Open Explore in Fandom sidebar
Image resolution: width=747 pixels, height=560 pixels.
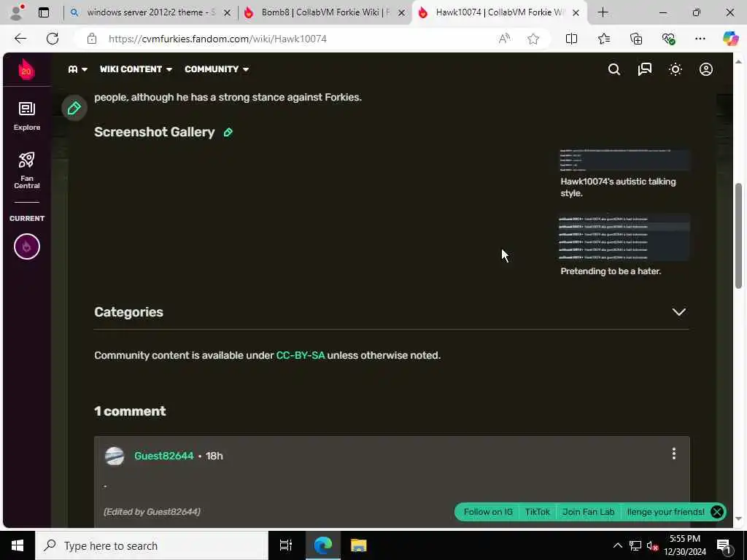[27, 116]
